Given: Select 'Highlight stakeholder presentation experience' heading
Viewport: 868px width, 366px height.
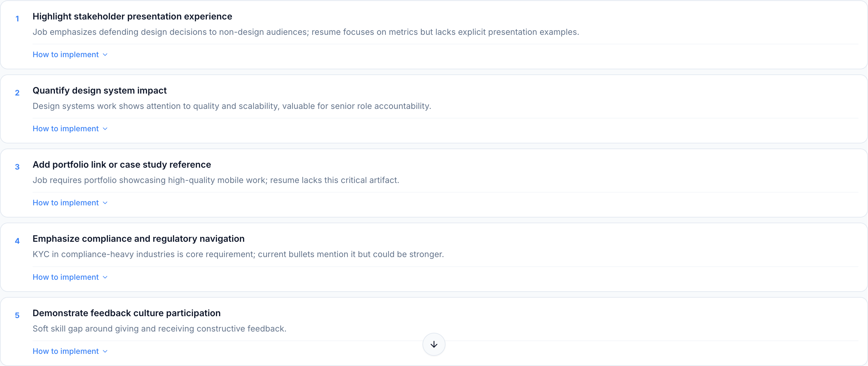Looking at the screenshot, I should pyautogui.click(x=133, y=16).
